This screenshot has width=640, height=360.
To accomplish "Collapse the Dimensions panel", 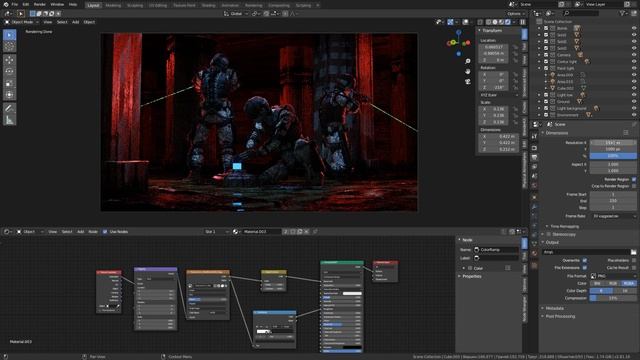I will point(556,133).
